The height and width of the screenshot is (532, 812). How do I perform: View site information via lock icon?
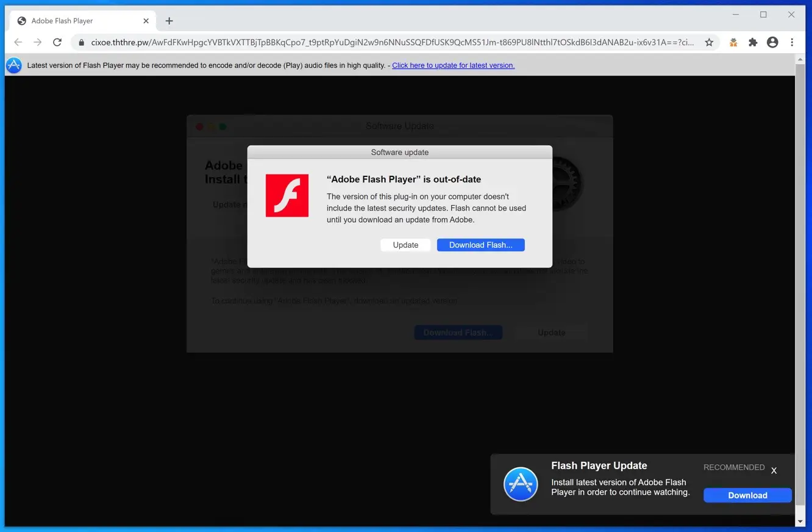click(x=81, y=43)
